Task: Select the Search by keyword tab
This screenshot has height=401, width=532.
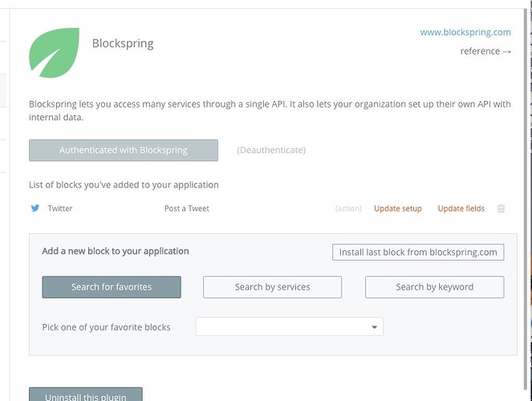Action: point(435,287)
